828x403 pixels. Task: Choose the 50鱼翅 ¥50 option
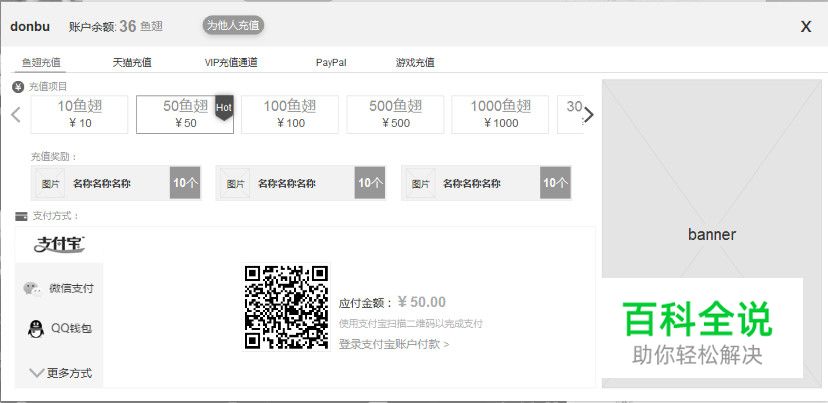pos(185,115)
